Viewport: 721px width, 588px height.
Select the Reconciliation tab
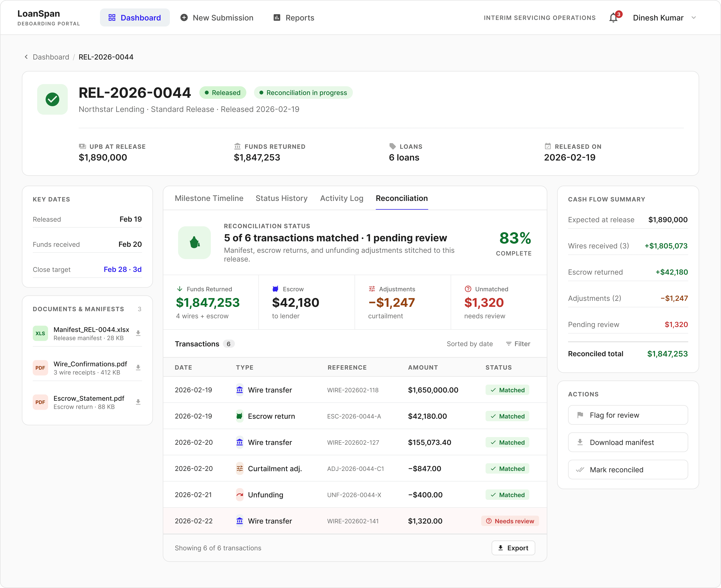(402, 198)
